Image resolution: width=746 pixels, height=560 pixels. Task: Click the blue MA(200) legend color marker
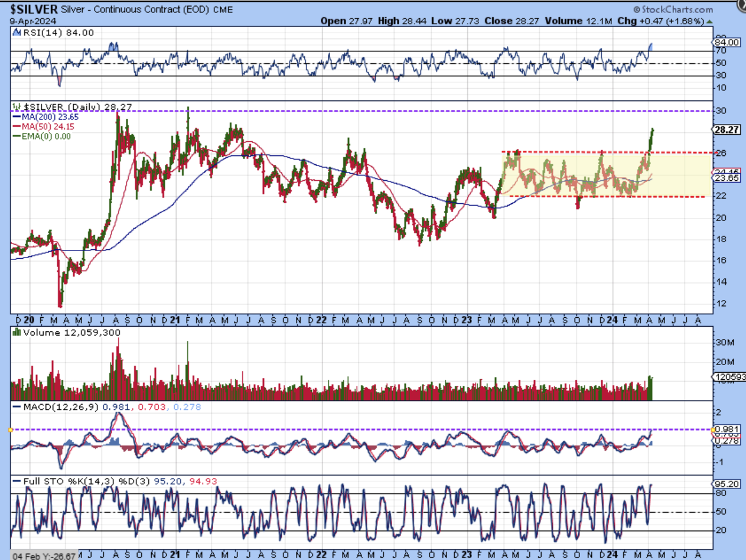[15, 117]
